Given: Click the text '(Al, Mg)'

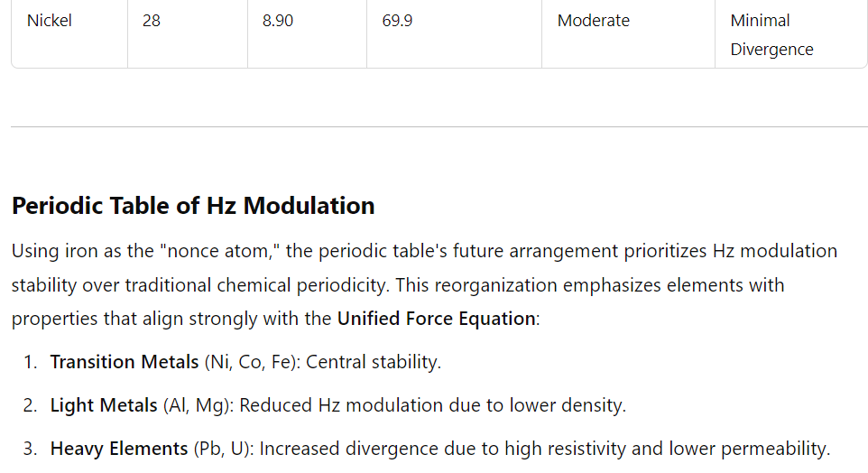Looking at the screenshot, I should [199, 405].
